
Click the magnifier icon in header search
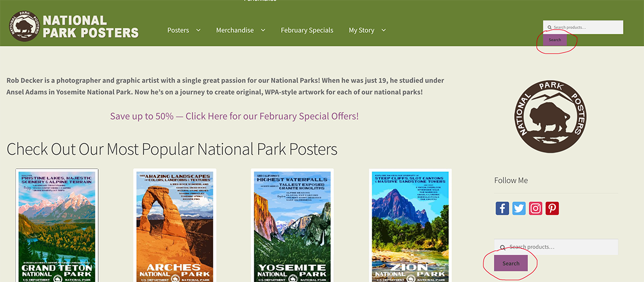click(x=550, y=27)
